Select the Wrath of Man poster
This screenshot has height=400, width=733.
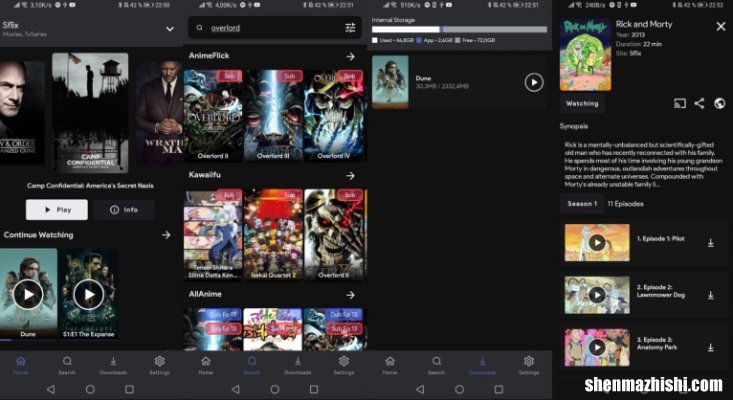[x=159, y=113]
